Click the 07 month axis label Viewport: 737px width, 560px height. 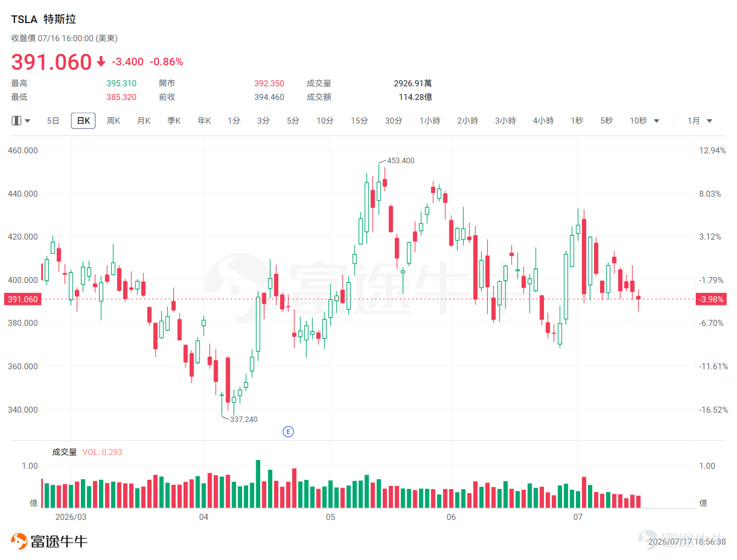pos(578,517)
